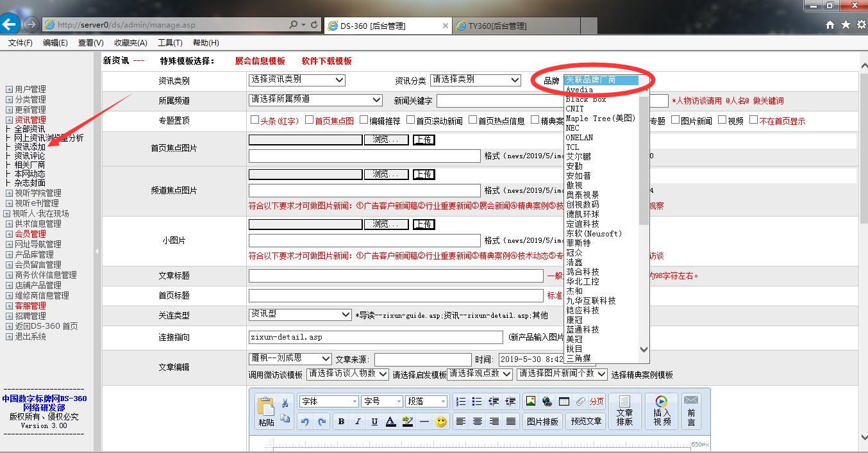
Task: Expand the 会员管理 tree node
Action: pyautogui.click(x=9, y=234)
